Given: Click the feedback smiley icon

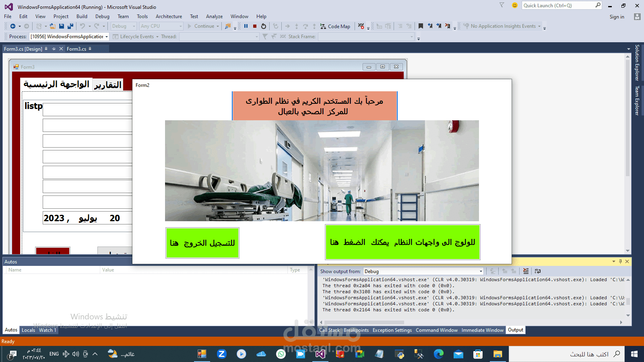Looking at the screenshot, I should click(x=514, y=5).
